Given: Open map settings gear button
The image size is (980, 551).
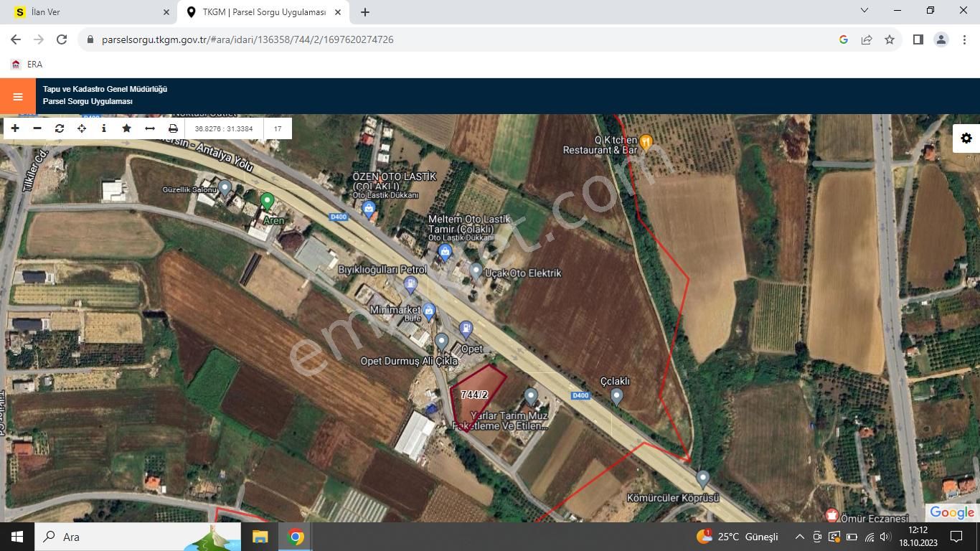Looking at the screenshot, I should 966,138.
